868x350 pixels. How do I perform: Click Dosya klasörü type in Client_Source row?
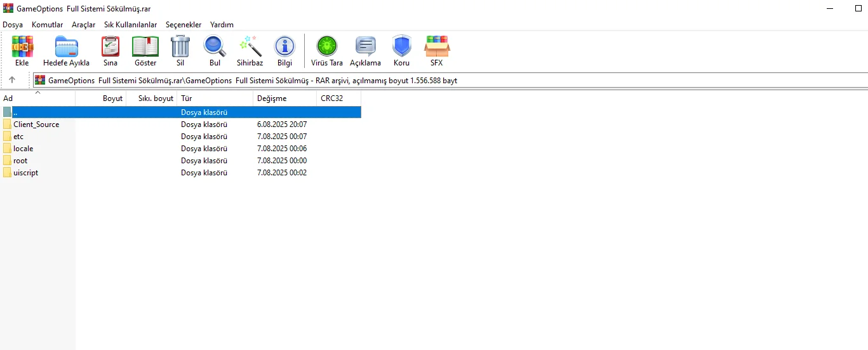(x=204, y=125)
